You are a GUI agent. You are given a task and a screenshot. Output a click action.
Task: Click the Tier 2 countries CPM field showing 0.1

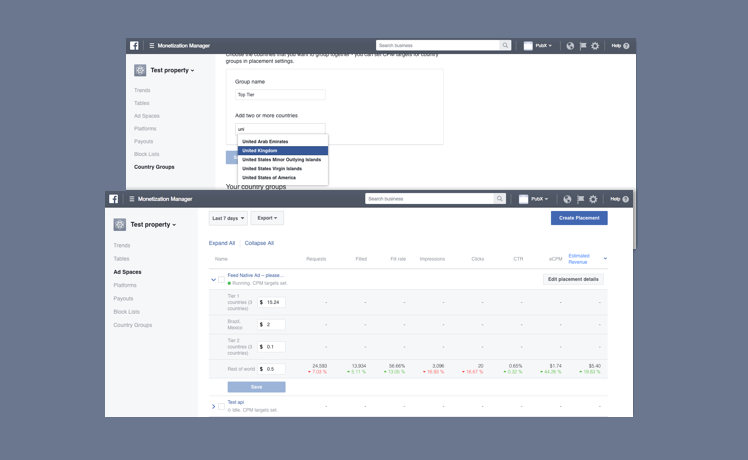click(271, 347)
